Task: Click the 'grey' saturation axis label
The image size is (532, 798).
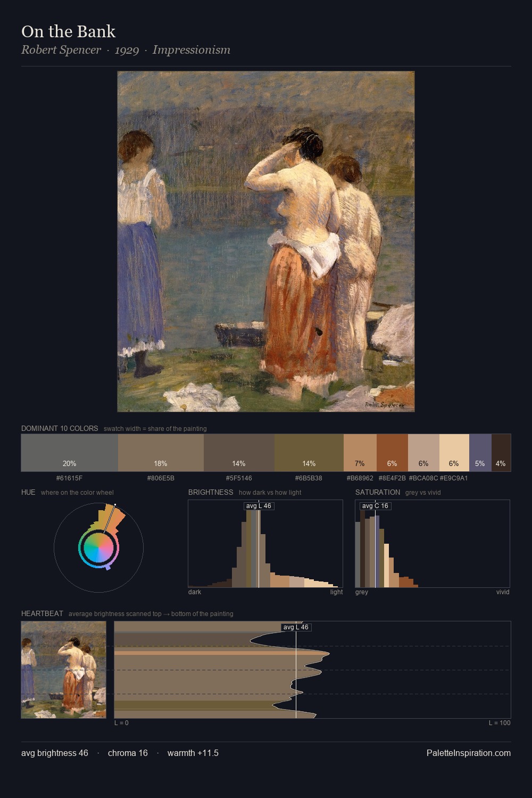Action: point(362,592)
